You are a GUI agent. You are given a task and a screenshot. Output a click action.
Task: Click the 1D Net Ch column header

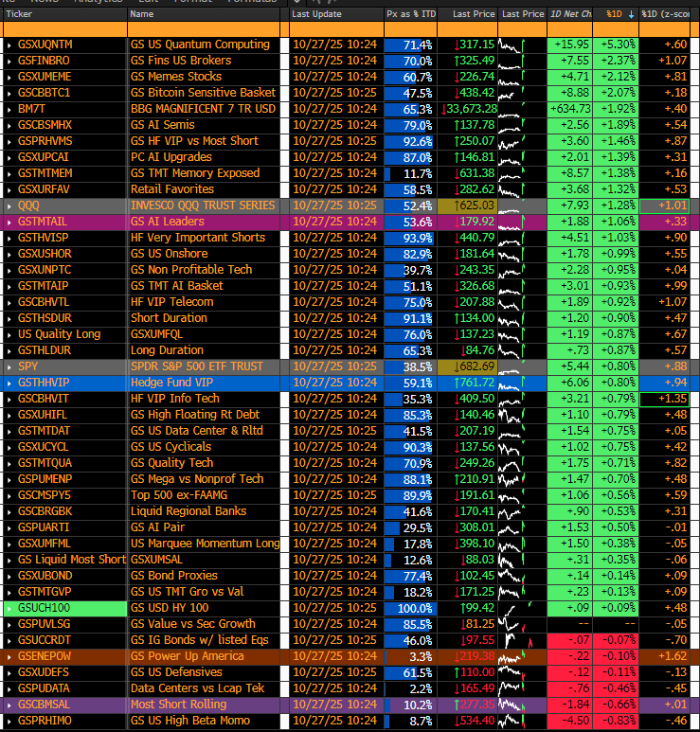pyautogui.click(x=569, y=14)
